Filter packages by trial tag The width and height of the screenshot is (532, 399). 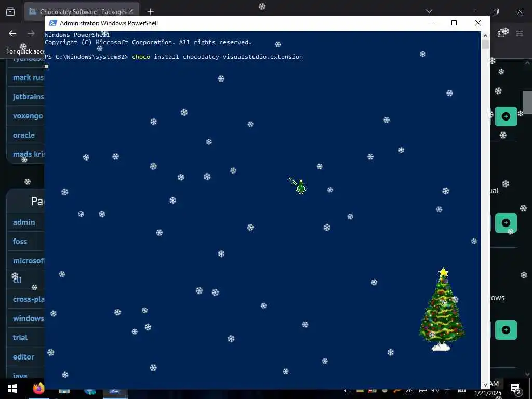click(x=20, y=338)
